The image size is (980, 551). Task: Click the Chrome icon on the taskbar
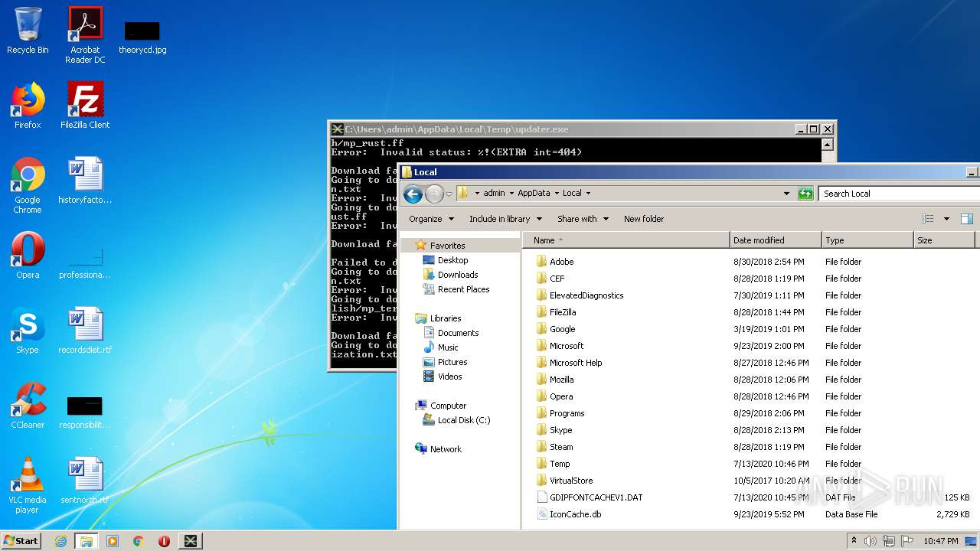coord(139,541)
